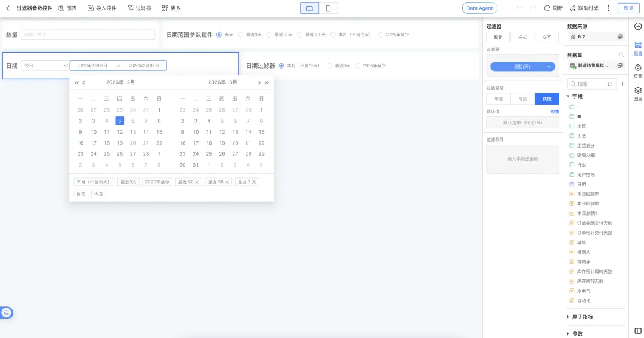The width and height of the screenshot is (644, 338).
Task: Choose 单选 filter type
Action: 498,99
